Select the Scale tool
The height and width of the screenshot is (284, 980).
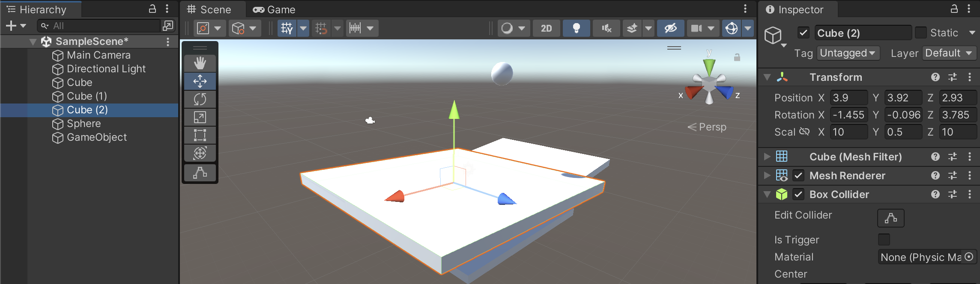200,117
